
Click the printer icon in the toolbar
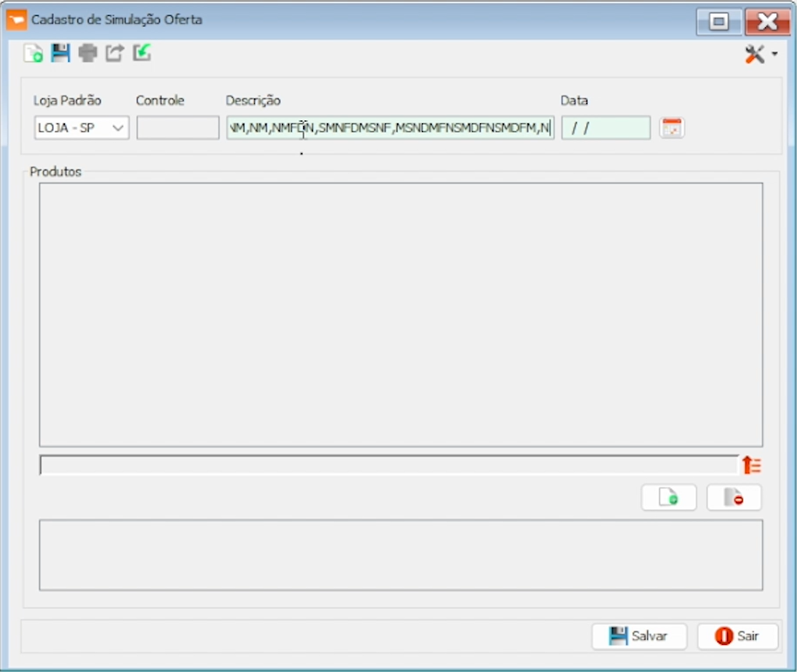87,53
